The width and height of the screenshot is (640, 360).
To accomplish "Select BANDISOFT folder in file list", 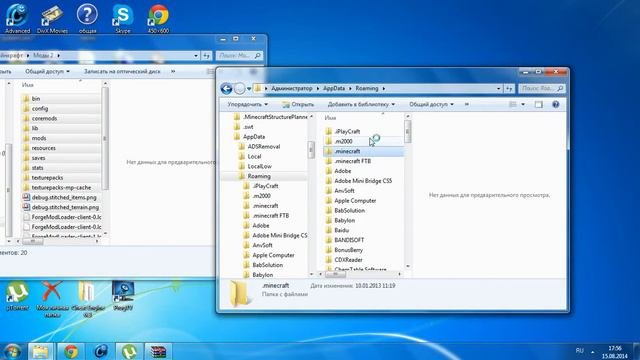I will pyautogui.click(x=349, y=240).
